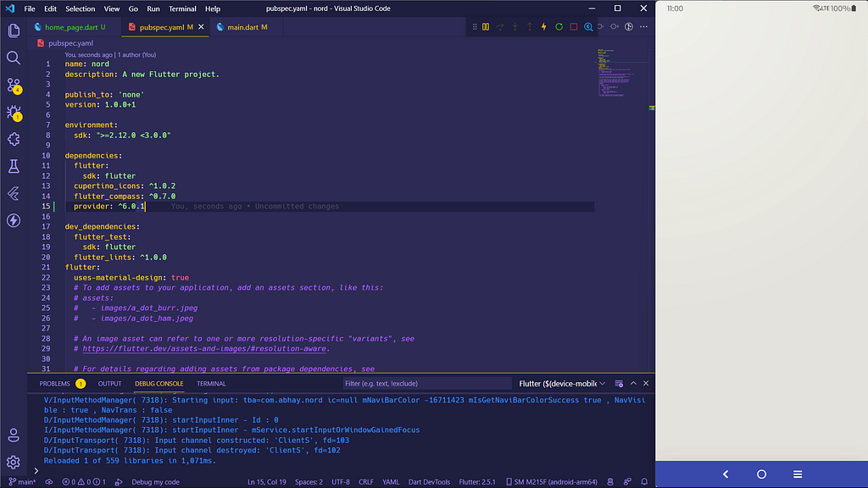Click the publish to cloud sync icon
868x488 pixels.
coord(48,482)
